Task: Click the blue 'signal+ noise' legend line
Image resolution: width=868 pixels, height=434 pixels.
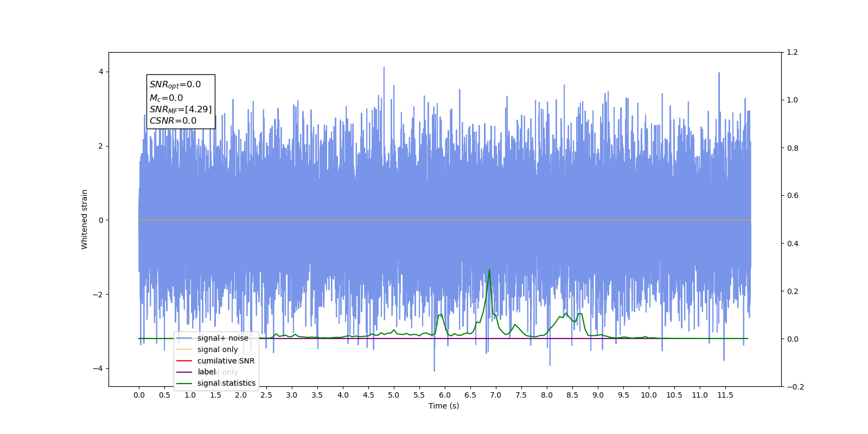Action: pos(184,338)
